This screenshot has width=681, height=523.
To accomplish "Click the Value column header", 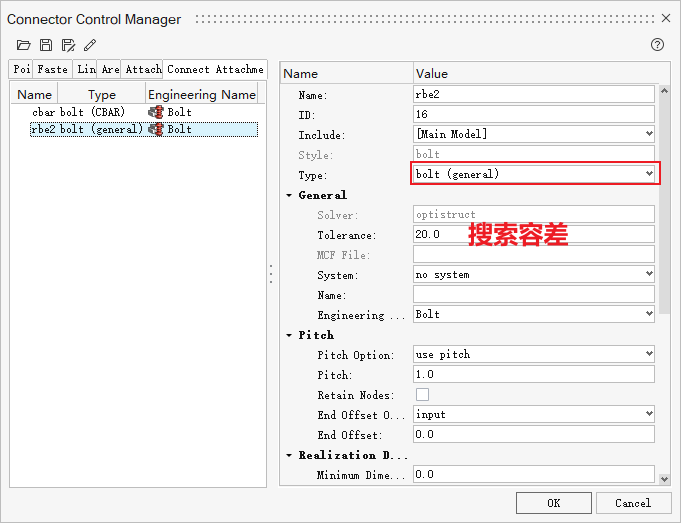I will [x=535, y=73].
